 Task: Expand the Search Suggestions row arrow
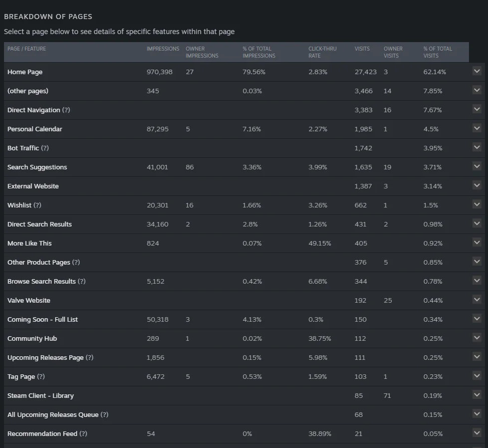477,166
